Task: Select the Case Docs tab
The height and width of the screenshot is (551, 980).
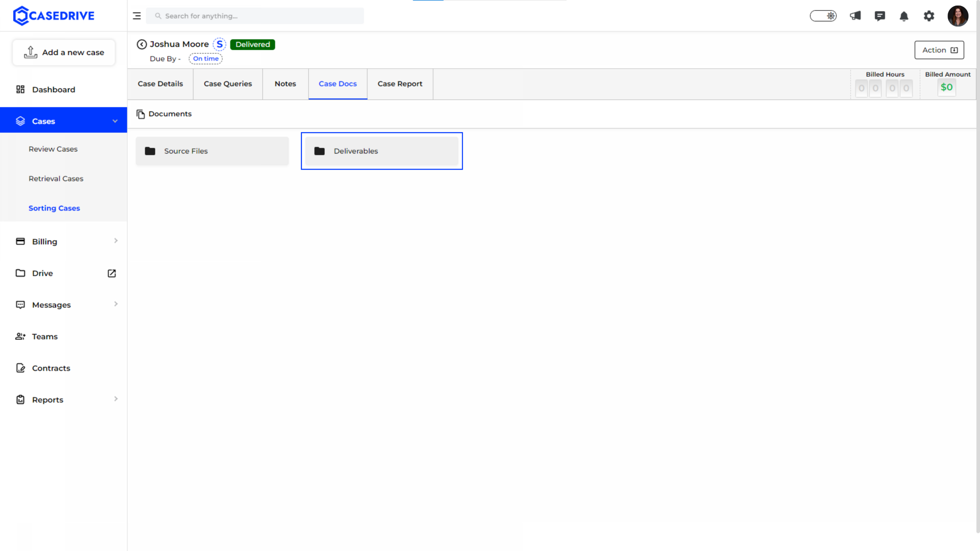Action: tap(338, 84)
